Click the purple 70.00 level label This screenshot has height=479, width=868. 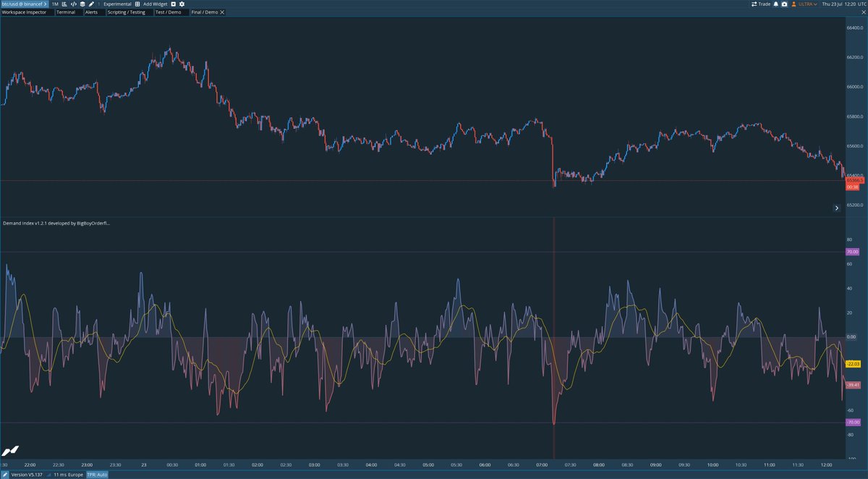(851, 252)
